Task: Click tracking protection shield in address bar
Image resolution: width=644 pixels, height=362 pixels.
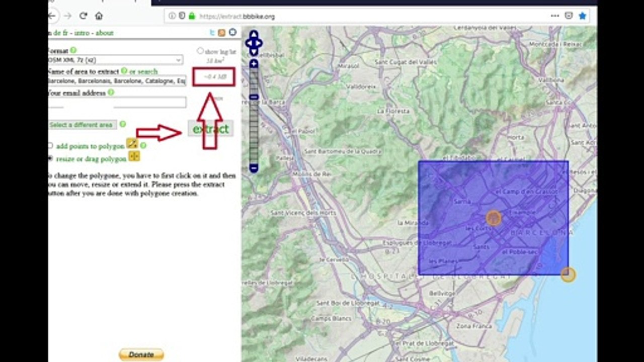Action: (182, 16)
